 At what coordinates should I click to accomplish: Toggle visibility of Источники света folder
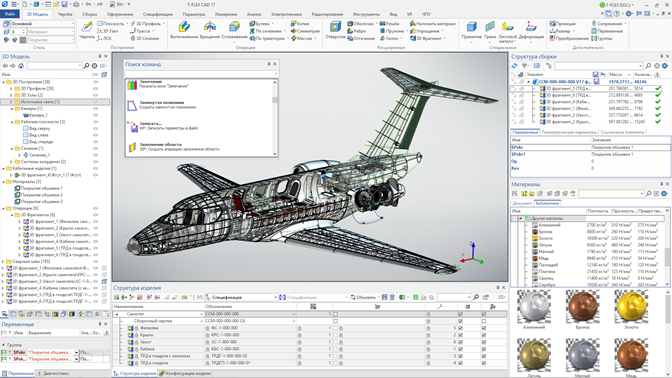(96, 102)
